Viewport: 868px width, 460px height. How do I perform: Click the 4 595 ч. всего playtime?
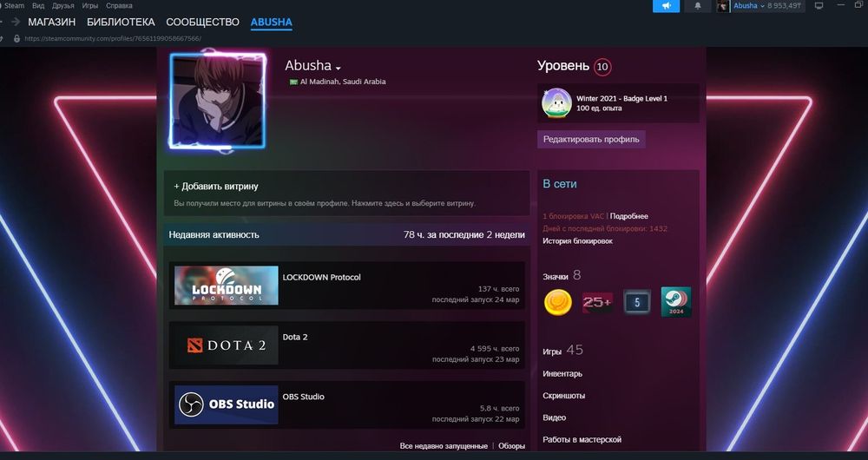495,349
